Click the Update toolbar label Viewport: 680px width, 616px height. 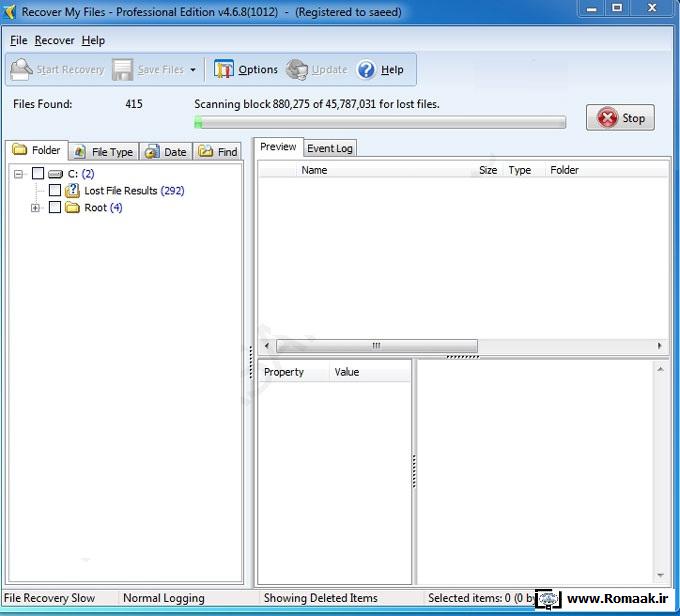click(330, 69)
